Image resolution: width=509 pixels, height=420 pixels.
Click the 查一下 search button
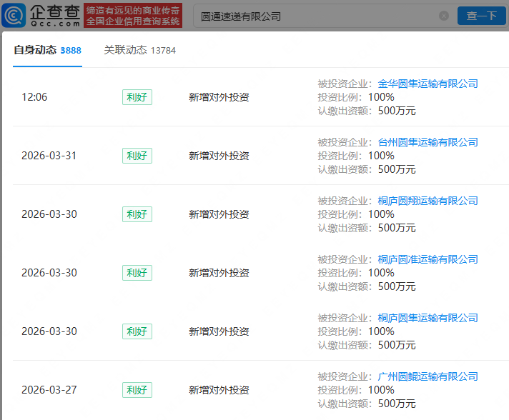point(481,16)
